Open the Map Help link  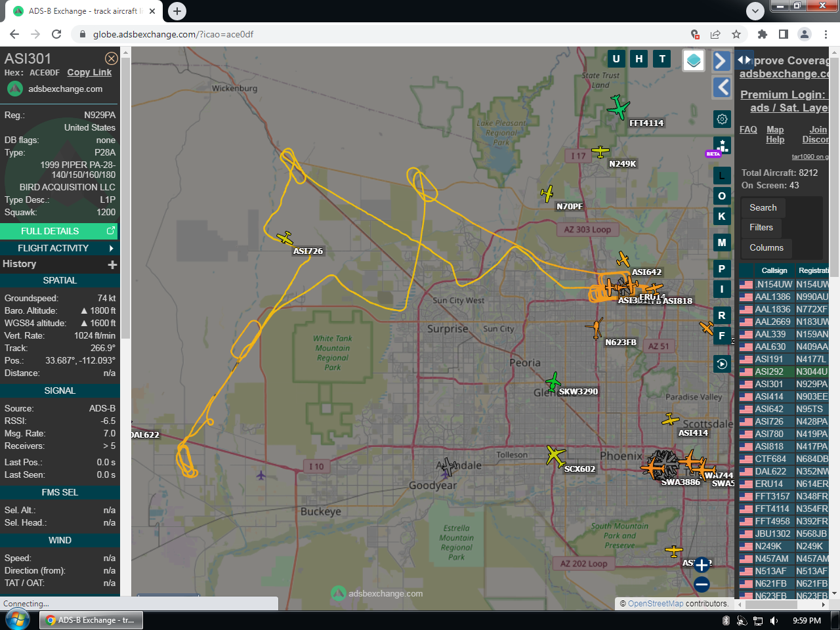point(775,135)
